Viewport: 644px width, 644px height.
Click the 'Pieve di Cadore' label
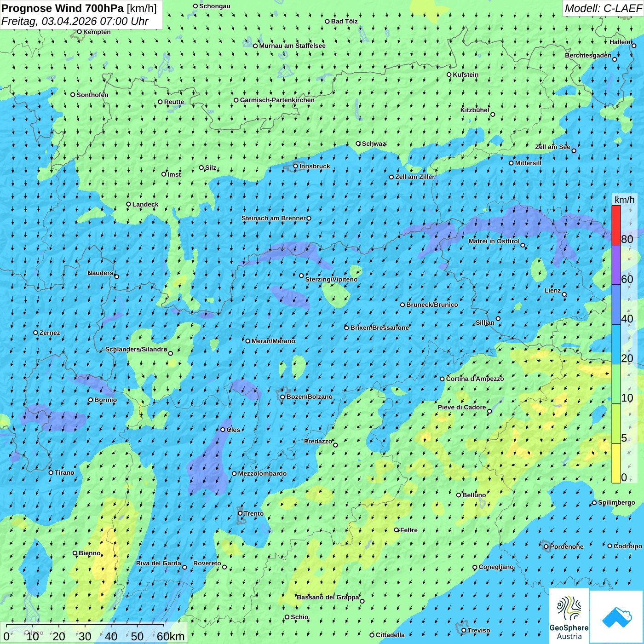[x=462, y=407]
